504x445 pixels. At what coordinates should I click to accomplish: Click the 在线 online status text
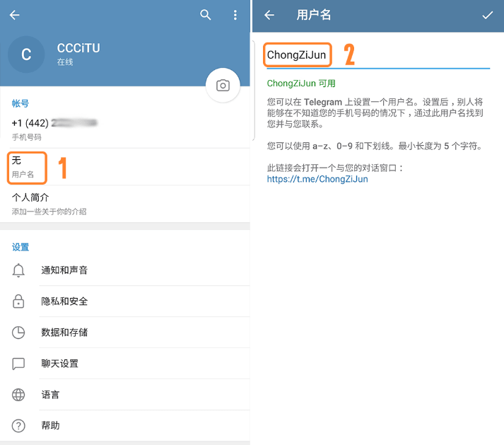[65, 62]
